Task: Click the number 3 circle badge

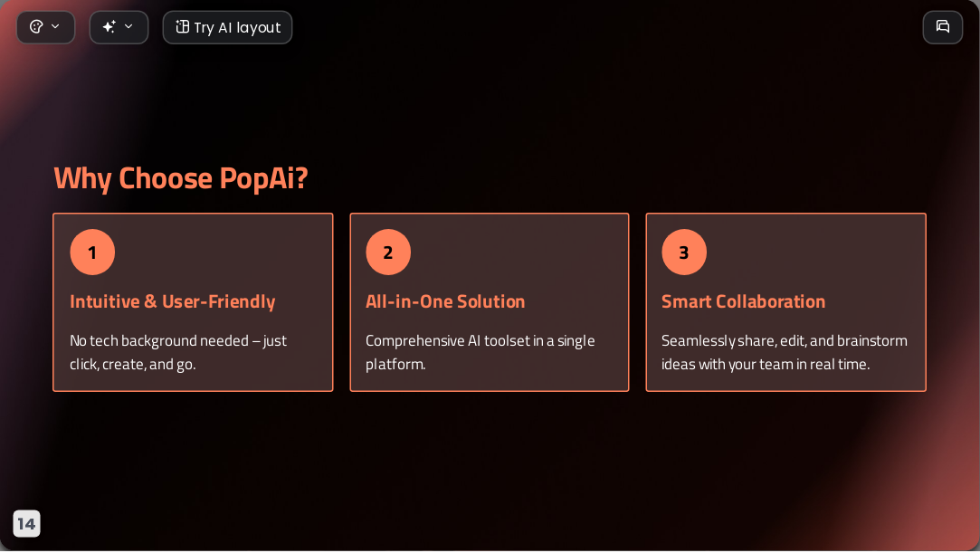Action: click(684, 253)
